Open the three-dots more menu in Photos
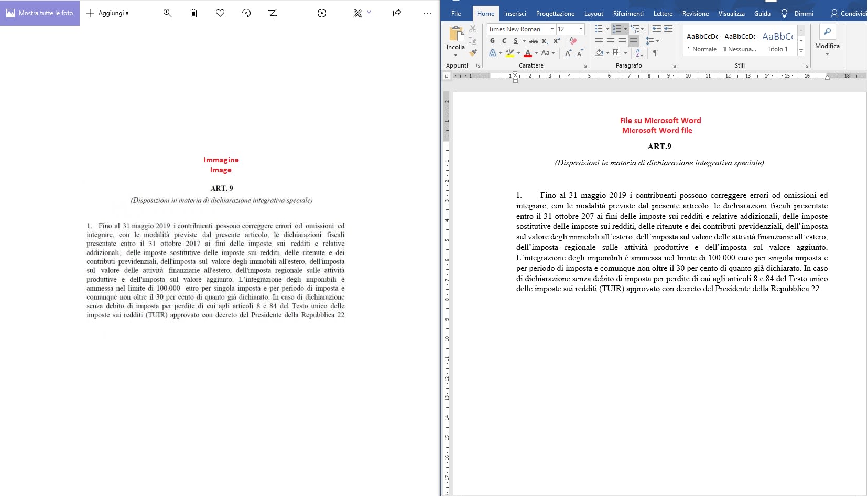The height and width of the screenshot is (497, 868). [x=428, y=13]
